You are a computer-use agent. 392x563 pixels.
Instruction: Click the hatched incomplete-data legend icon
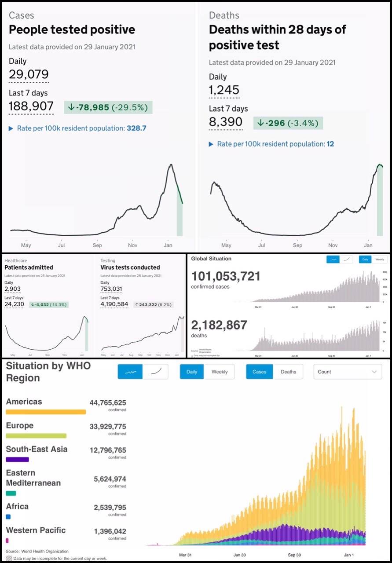point(9,558)
